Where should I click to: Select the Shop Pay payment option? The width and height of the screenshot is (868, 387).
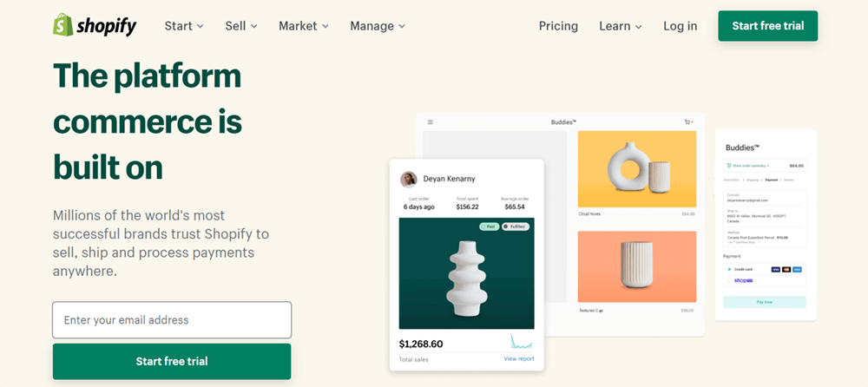coord(729,281)
